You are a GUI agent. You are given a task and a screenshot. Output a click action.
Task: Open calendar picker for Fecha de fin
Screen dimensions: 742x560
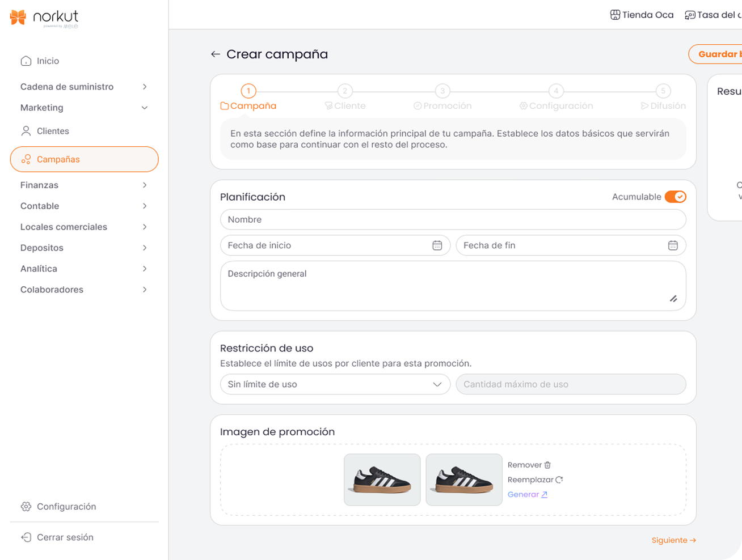pyautogui.click(x=672, y=245)
